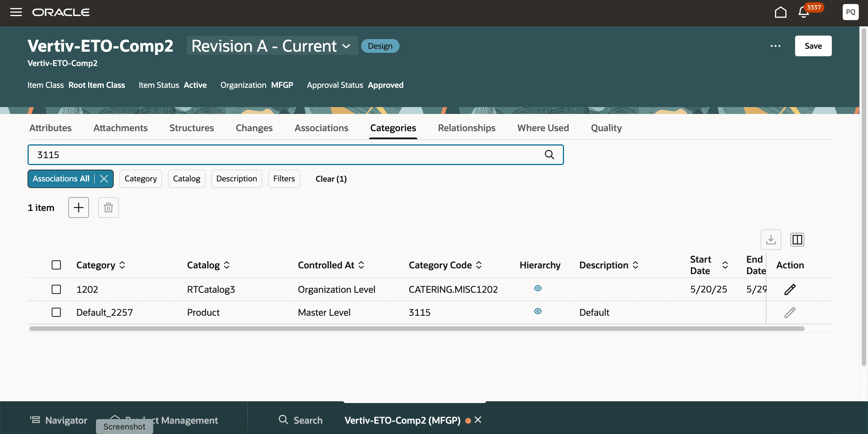Select the 1202 row checkbox

click(x=56, y=289)
